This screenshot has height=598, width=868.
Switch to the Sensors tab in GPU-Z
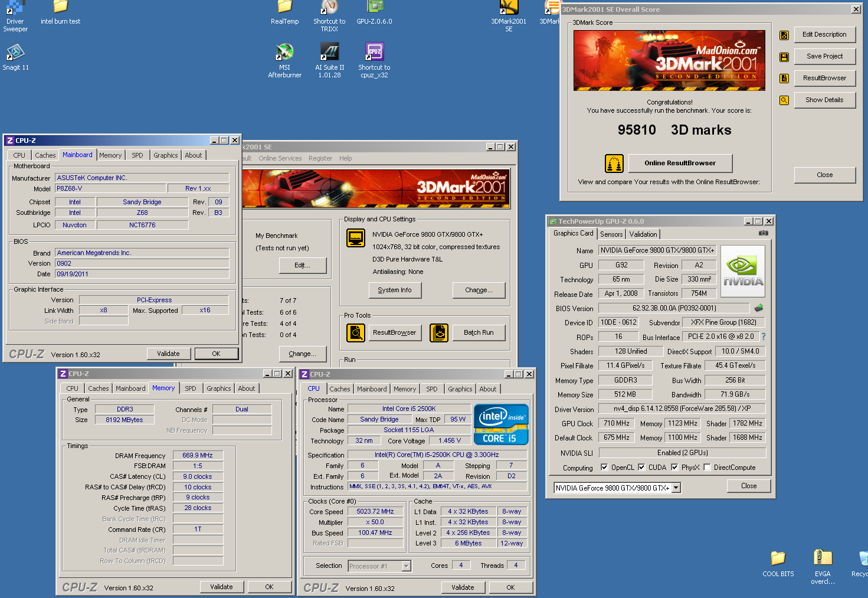(x=611, y=234)
